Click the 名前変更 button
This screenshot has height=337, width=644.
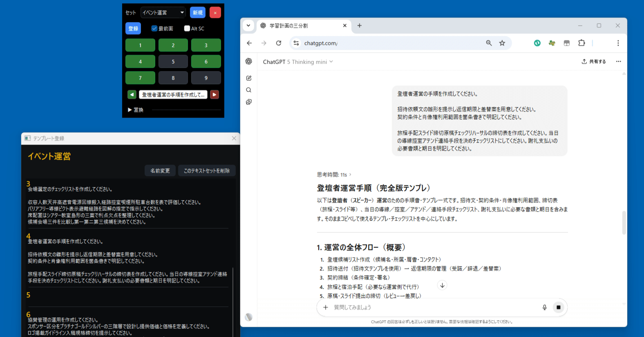click(160, 170)
